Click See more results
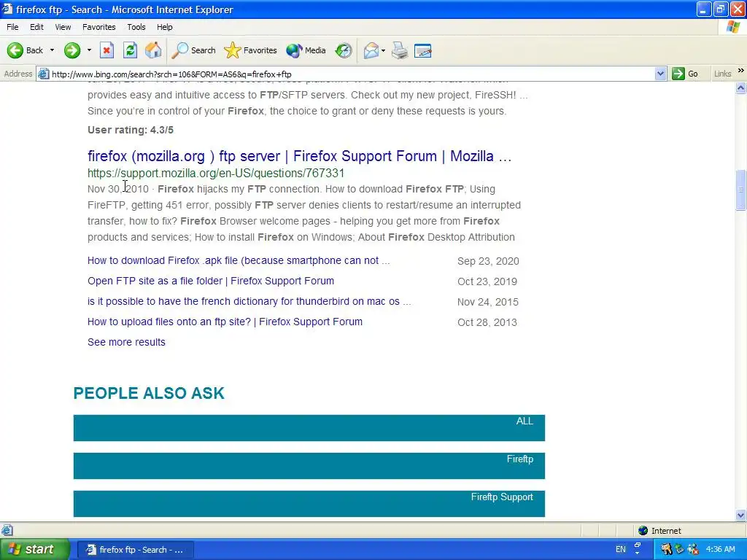Screen dimensions: 747x560 pyautogui.click(x=126, y=342)
